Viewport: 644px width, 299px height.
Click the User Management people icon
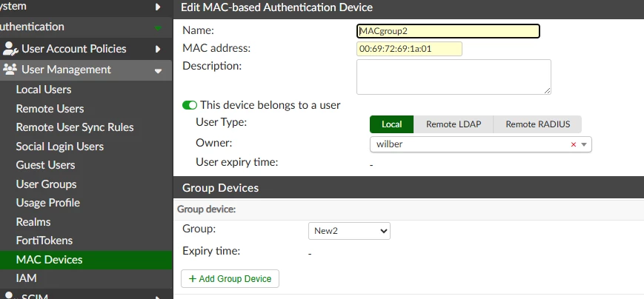(x=10, y=69)
